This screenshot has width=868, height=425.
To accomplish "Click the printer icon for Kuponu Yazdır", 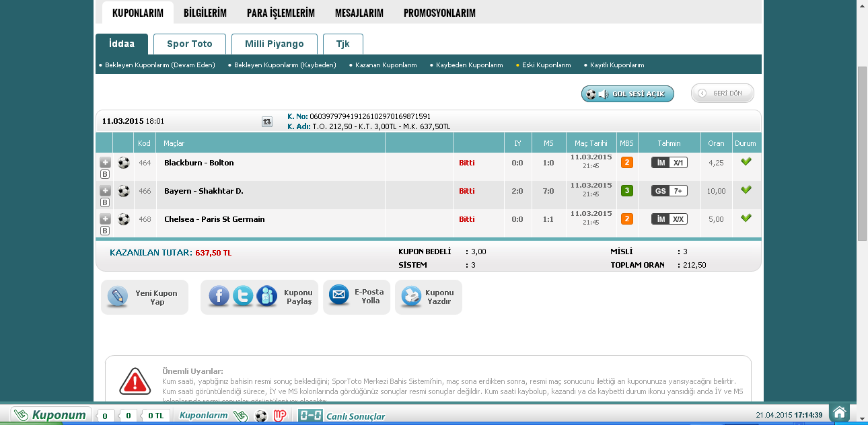I will [x=410, y=296].
